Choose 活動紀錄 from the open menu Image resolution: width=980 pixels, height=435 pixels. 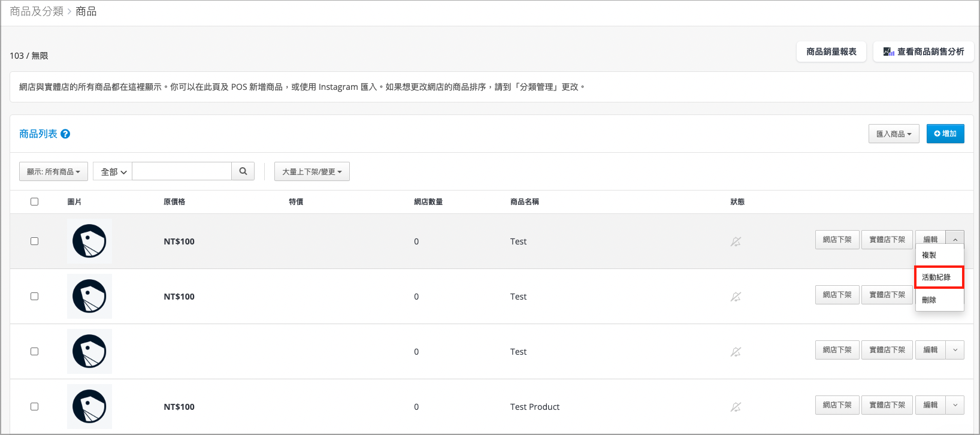(x=939, y=277)
